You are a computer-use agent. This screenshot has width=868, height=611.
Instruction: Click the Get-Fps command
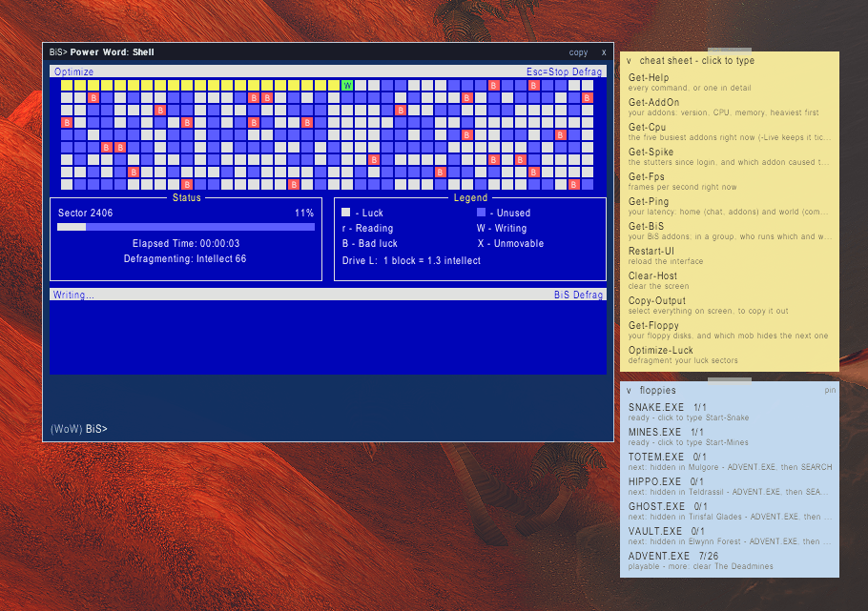pyautogui.click(x=730, y=181)
